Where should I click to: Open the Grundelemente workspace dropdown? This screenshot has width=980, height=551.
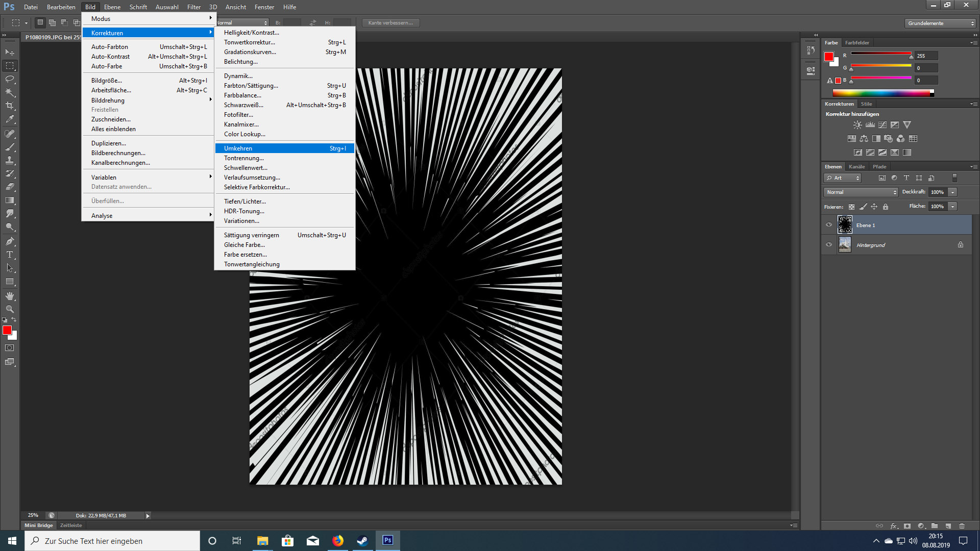coord(941,23)
